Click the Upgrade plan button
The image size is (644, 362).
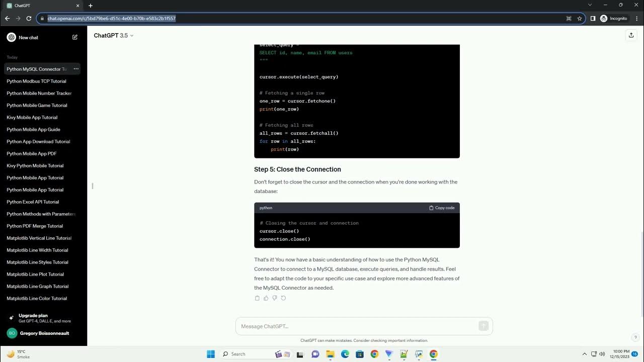point(42,318)
